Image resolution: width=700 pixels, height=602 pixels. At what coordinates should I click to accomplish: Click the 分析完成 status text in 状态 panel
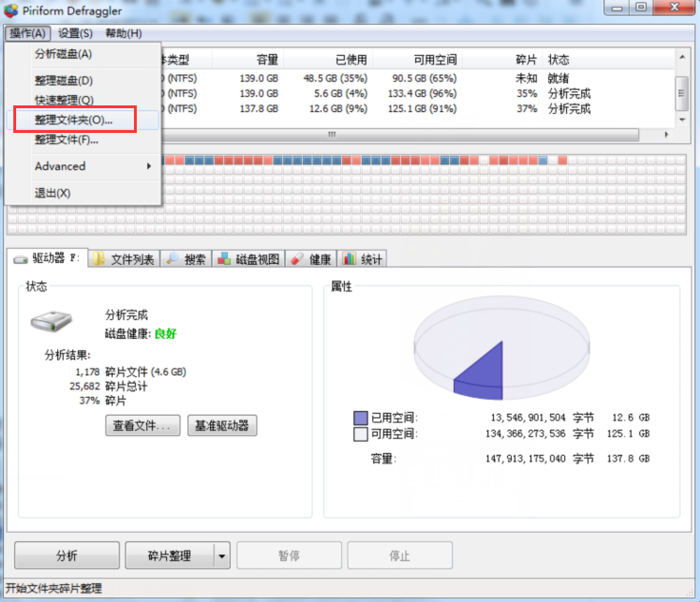(x=126, y=315)
